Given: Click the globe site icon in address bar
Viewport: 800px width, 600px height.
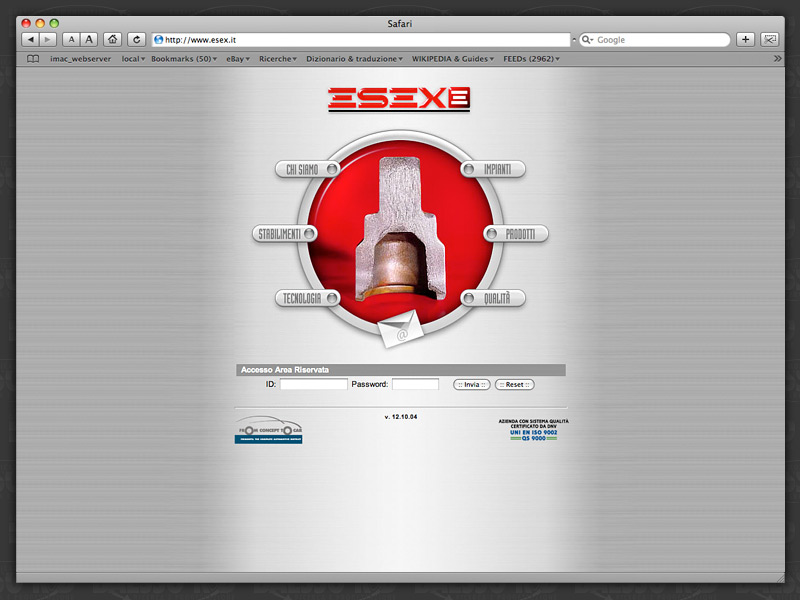Looking at the screenshot, I should (159, 39).
